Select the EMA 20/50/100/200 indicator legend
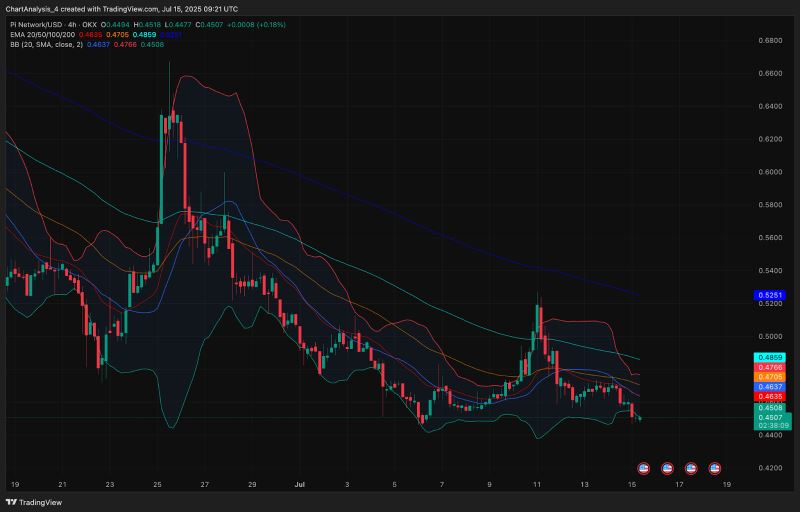 [44, 33]
